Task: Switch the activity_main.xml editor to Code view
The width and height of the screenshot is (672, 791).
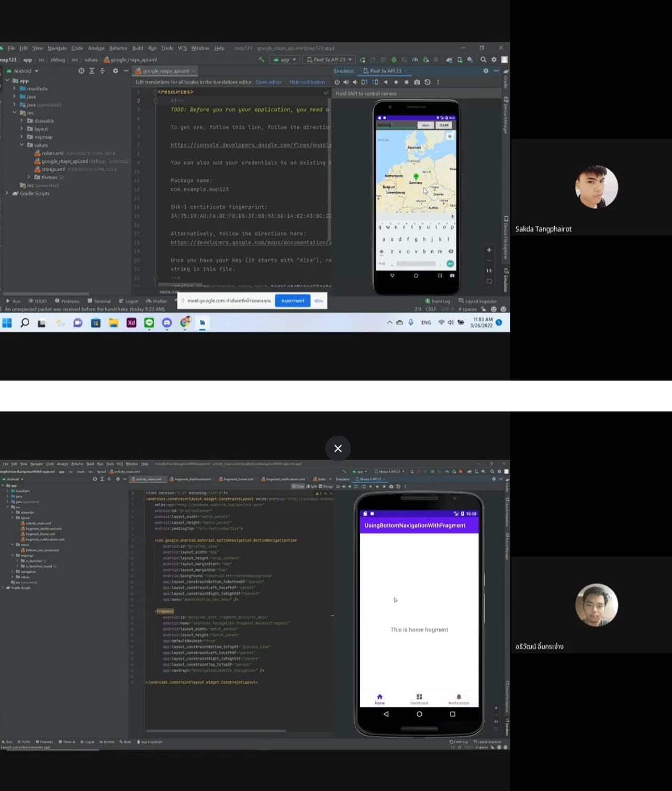Action: coord(298,486)
